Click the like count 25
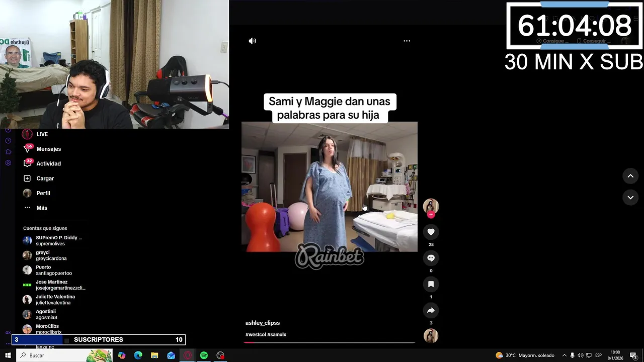This screenshot has height=362, width=644. 431,244
